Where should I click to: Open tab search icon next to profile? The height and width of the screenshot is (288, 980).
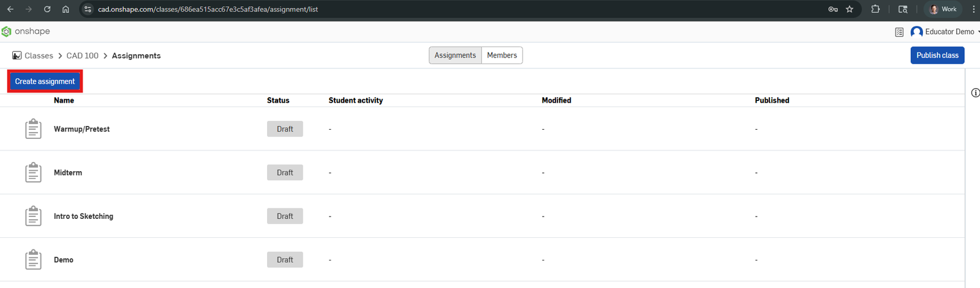[x=903, y=9]
